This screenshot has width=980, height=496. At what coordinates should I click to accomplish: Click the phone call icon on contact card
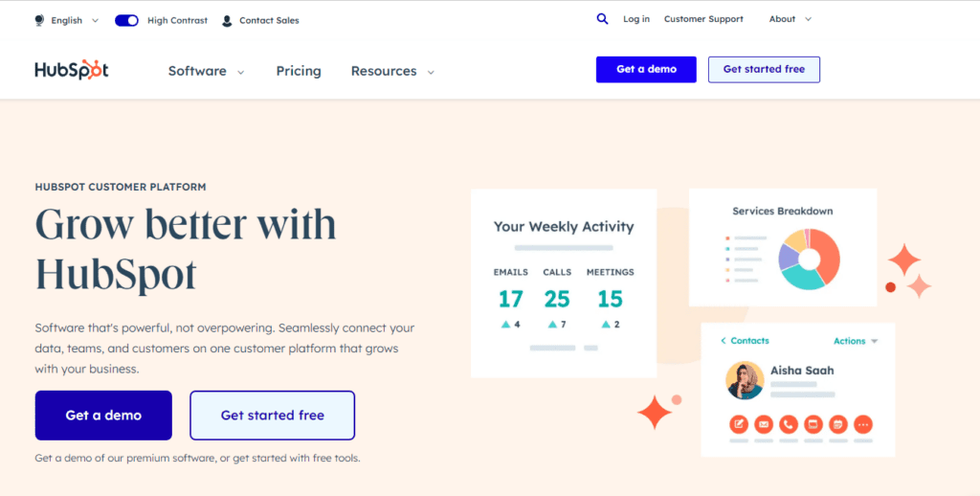(789, 424)
